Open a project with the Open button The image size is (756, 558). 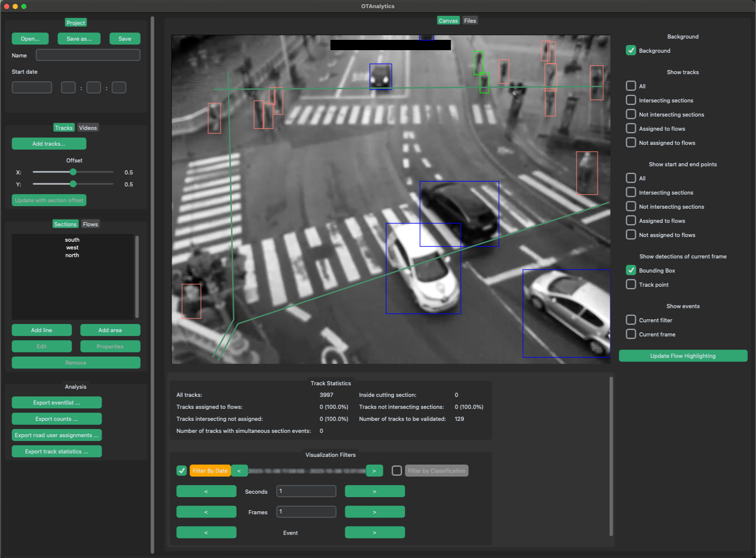[30, 38]
